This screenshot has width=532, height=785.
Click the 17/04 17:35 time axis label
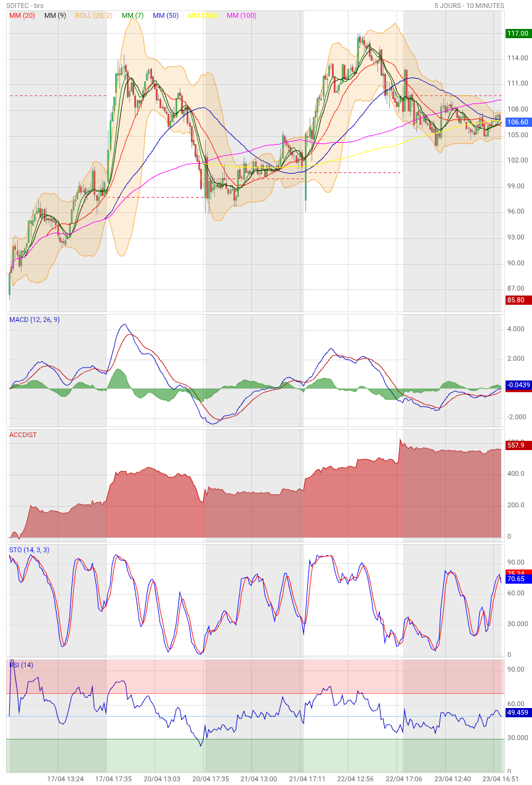(113, 779)
